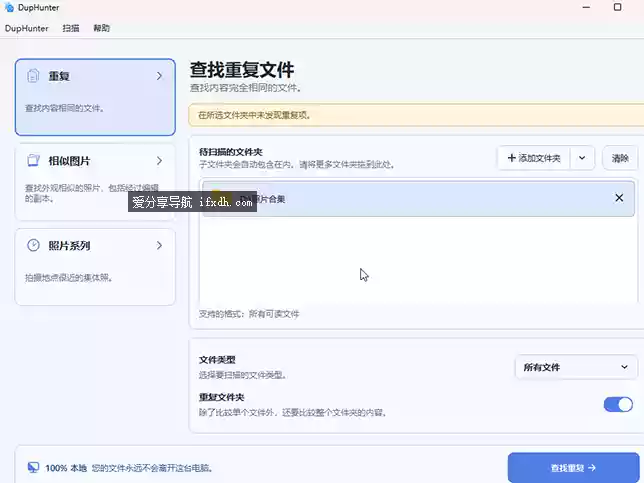Remove the 图片合集 folder with X
The height and width of the screenshot is (483, 644).
coord(619,198)
